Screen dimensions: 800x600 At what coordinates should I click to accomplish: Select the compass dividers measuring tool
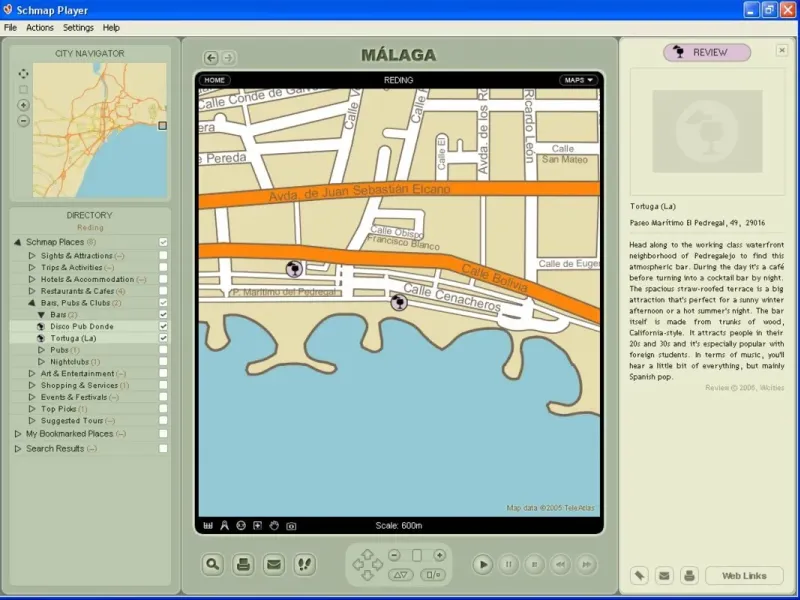pos(224,526)
